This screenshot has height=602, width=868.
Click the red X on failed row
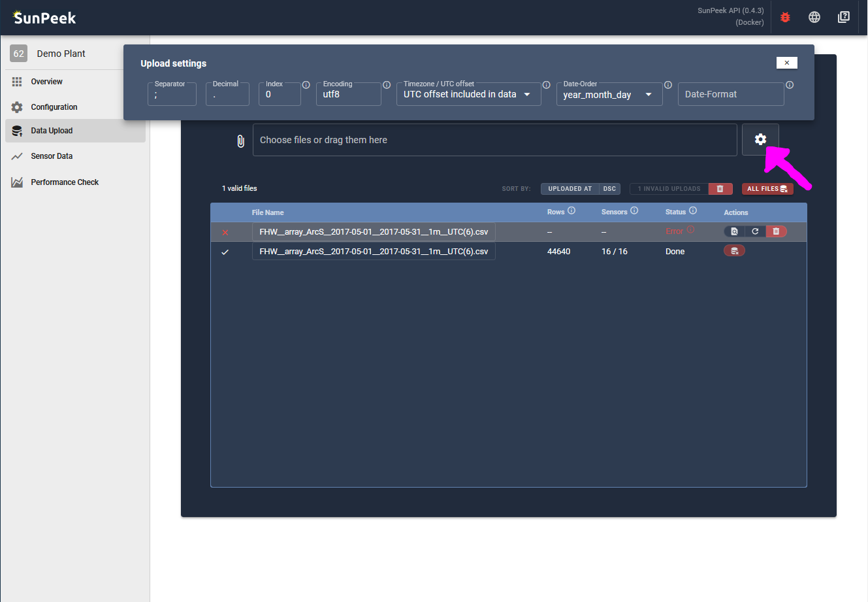[x=225, y=233]
